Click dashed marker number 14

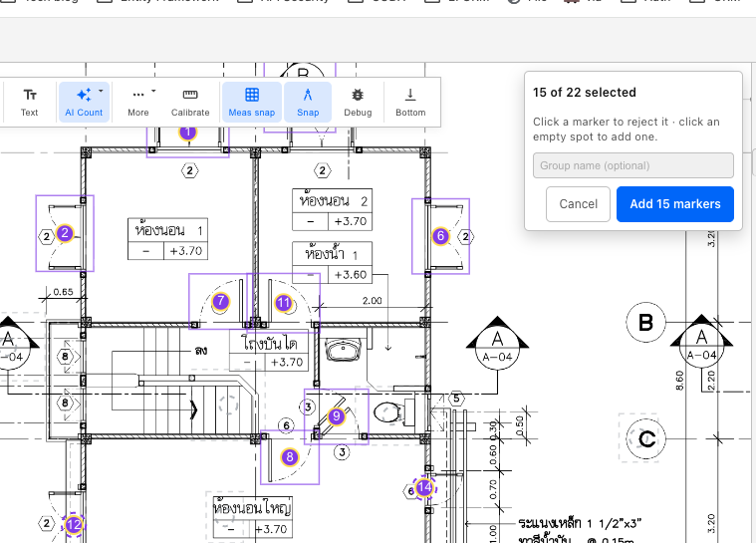(424, 487)
